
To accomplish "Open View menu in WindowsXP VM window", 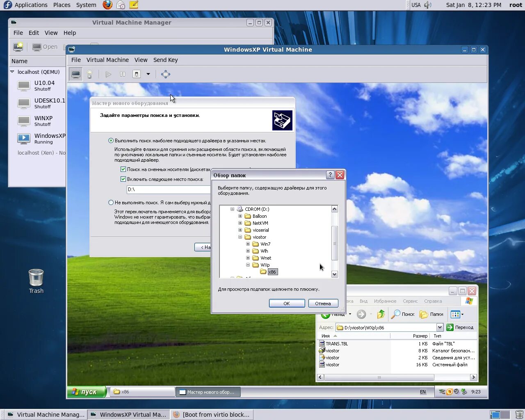I will click(141, 60).
